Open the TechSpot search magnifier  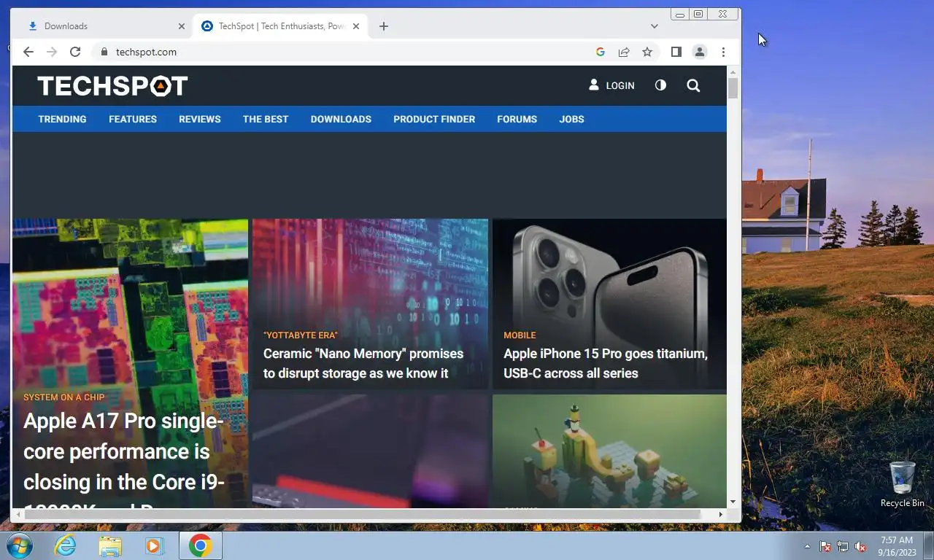(693, 85)
